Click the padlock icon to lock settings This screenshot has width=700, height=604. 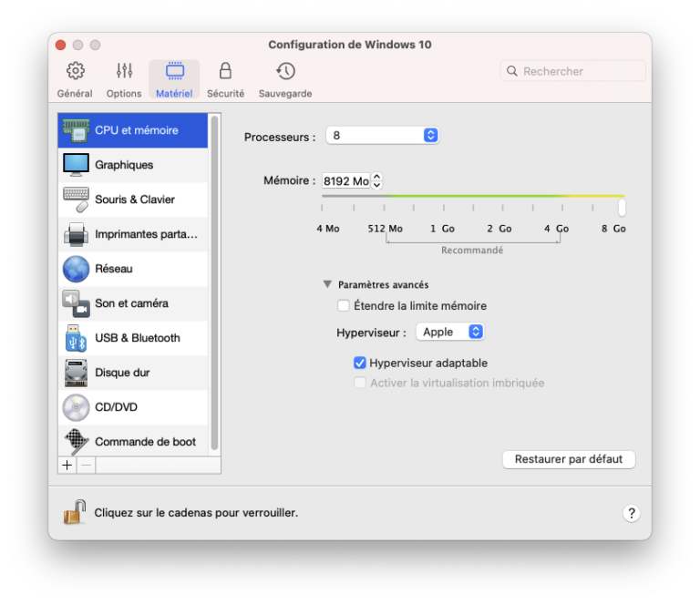point(75,512)
